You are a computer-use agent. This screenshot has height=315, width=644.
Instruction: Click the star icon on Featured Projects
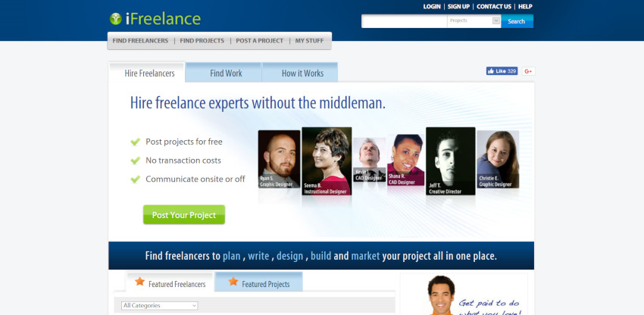233,282
